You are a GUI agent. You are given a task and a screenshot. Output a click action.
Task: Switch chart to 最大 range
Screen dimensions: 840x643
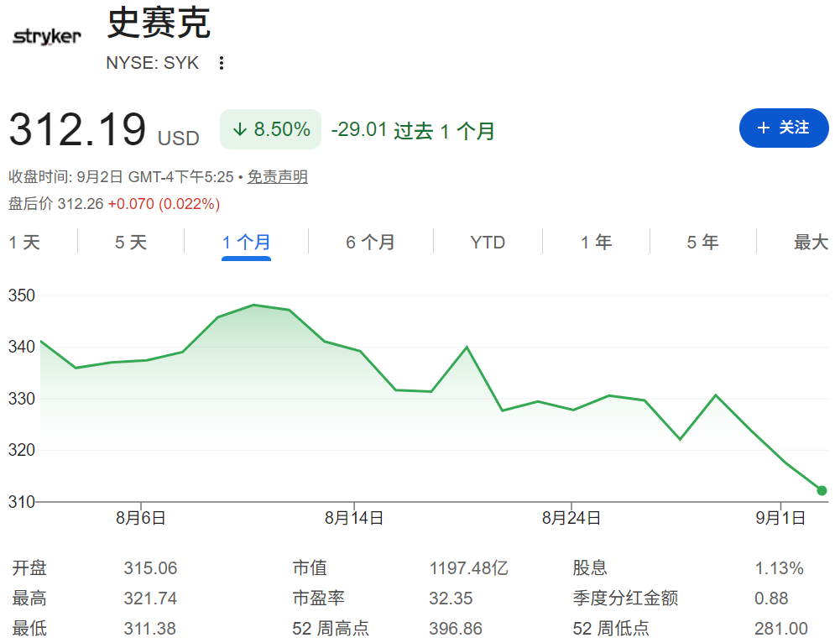coord(811,243)
